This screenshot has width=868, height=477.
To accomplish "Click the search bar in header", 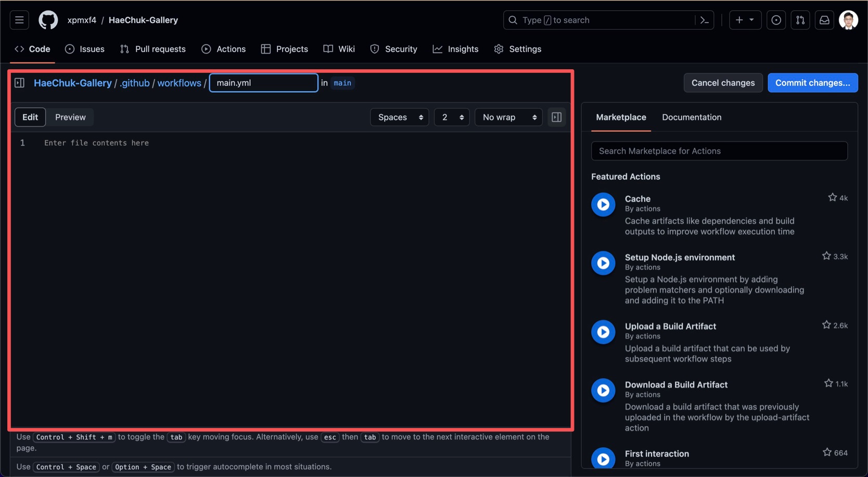I will click(608, 20).
